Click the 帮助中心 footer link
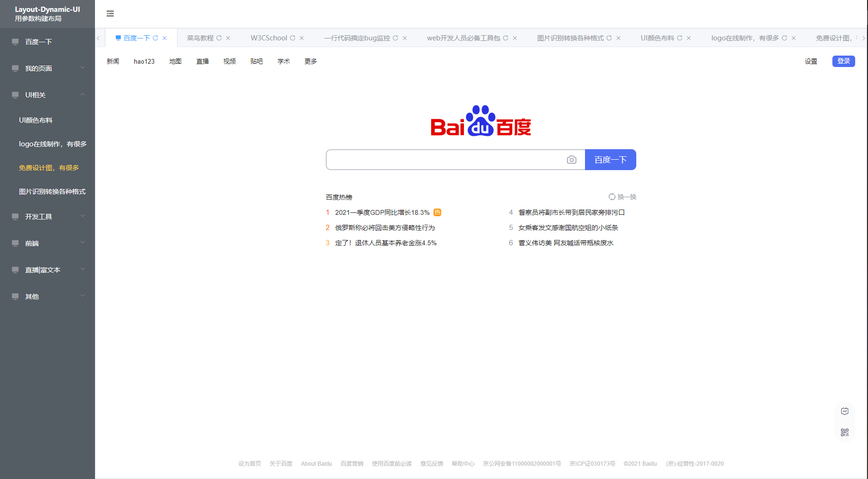The width and height of the screenshot is (868, 479). (463, 464)
